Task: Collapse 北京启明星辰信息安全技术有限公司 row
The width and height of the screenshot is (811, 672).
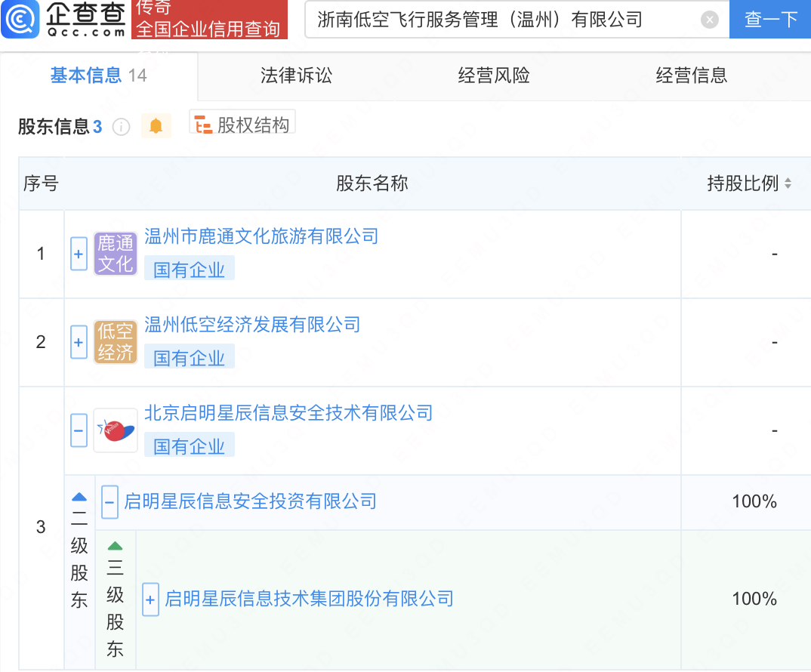Action: pos(79,430)
